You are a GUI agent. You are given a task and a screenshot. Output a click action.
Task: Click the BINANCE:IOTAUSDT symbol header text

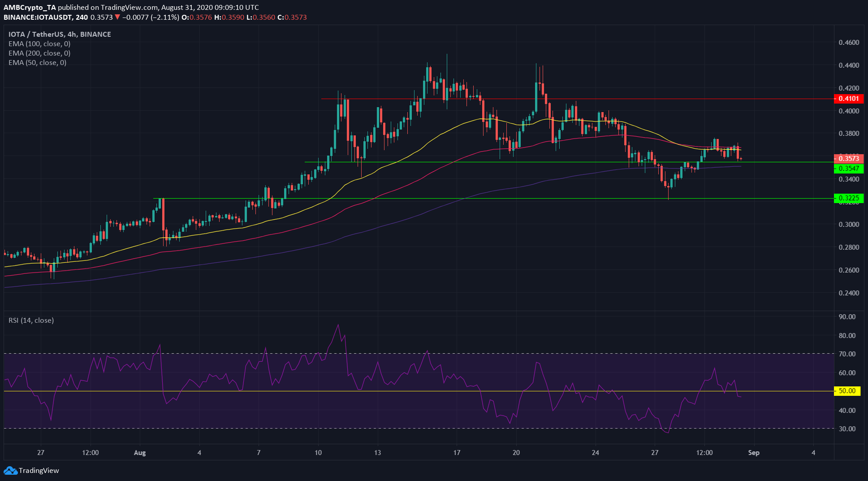(x=39, y=17)
